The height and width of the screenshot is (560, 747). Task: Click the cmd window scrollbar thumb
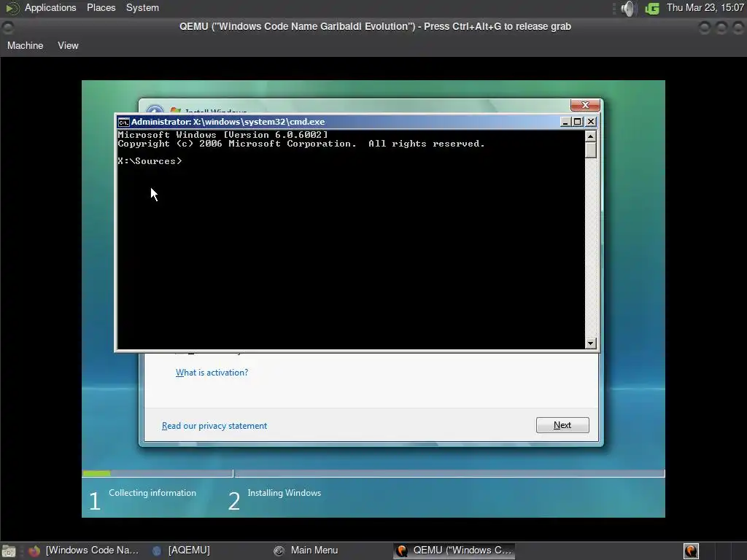[x=591, y=150]
